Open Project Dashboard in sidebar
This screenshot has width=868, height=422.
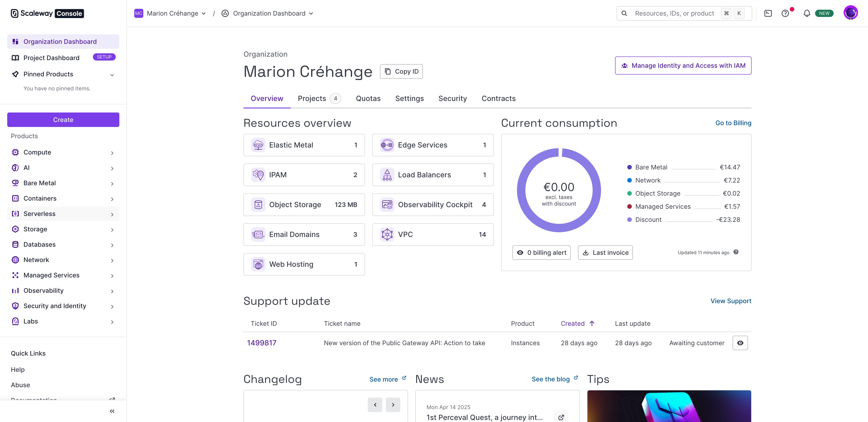(63, 58)
